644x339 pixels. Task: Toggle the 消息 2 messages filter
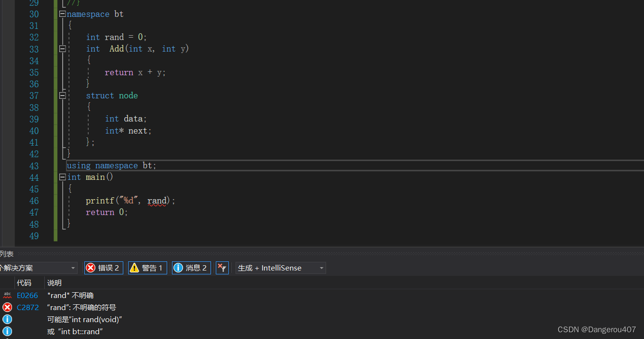[191, 268]
